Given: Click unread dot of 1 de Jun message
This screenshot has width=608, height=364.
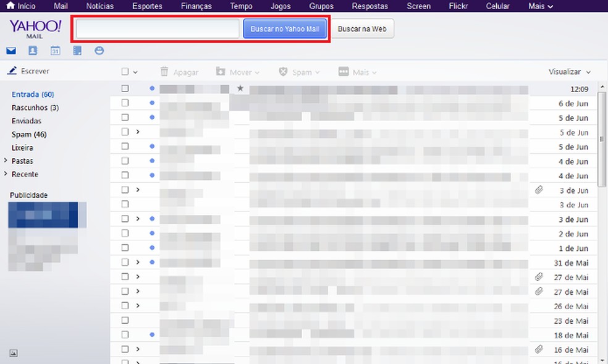Looking at the screenshot, I should pos(152,248).
